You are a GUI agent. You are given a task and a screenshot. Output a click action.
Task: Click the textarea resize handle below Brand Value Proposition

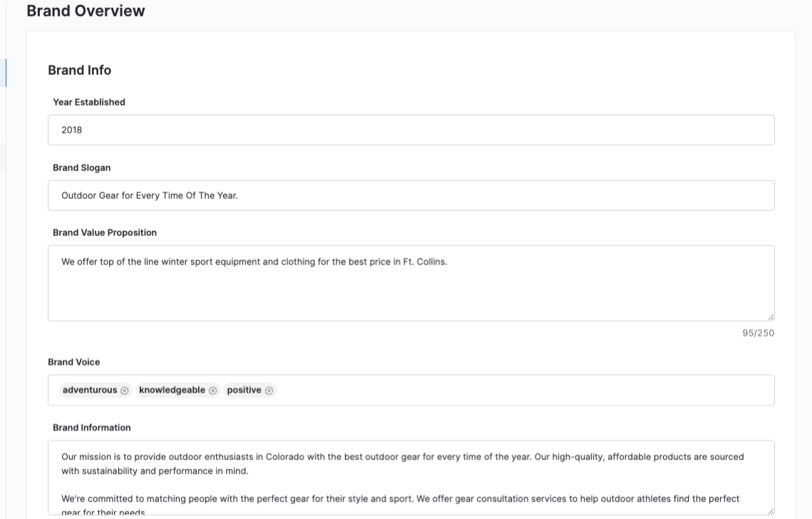(x=771, y=316)
